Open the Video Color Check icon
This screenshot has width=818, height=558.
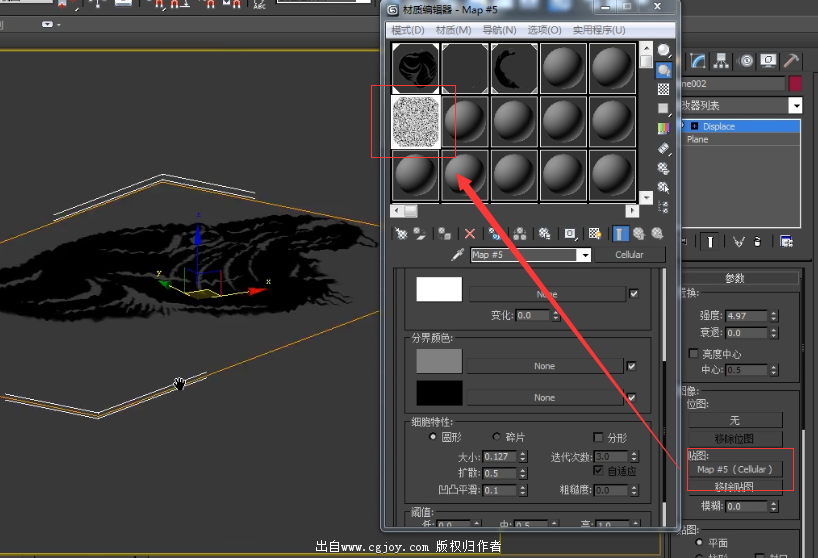point(663,128)
